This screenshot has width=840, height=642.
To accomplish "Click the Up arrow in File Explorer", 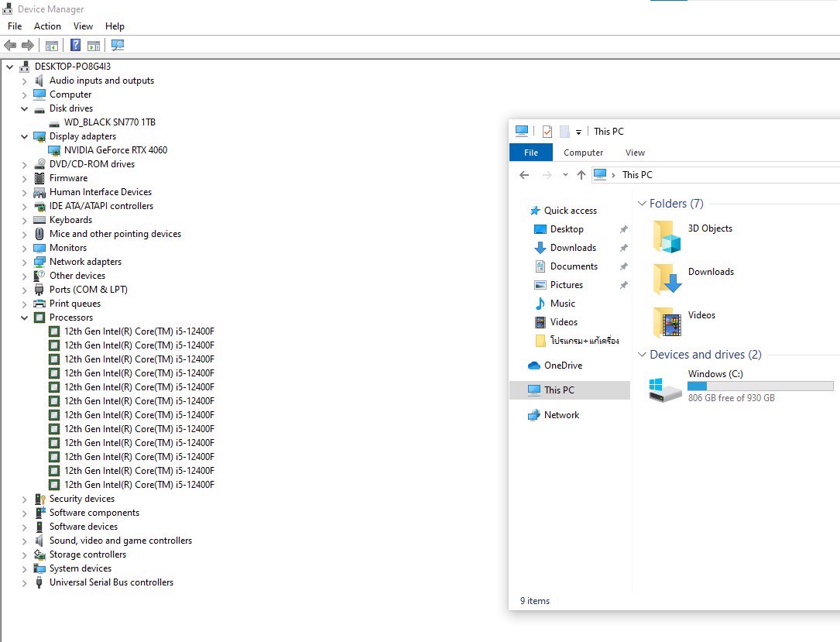I will 581,175.
